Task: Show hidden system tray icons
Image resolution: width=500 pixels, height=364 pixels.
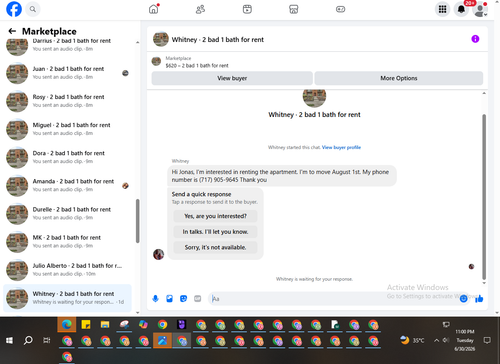Action: (436, 340)
